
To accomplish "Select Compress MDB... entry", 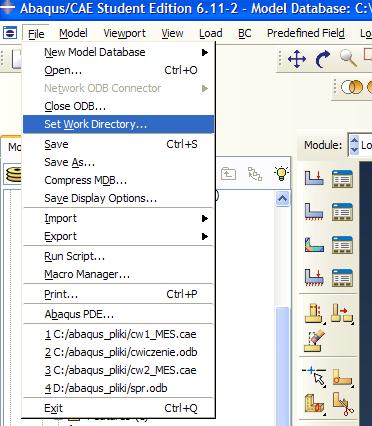I will point(118,180).
